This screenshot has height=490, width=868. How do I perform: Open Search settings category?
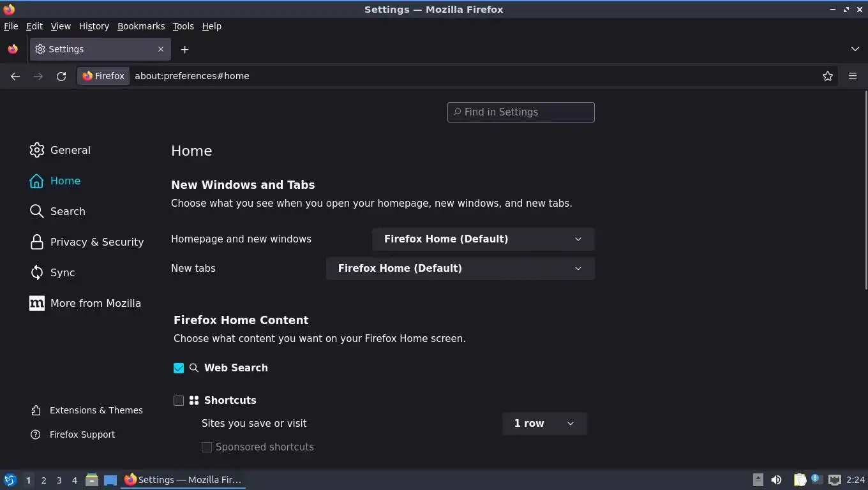pos(57,211)
